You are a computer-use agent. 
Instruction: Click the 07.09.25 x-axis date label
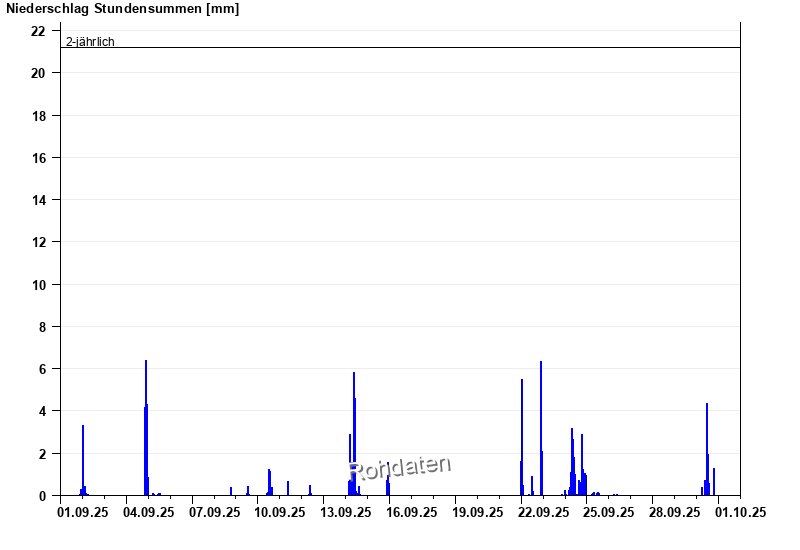pyautogui.click(x=215, y=512)
